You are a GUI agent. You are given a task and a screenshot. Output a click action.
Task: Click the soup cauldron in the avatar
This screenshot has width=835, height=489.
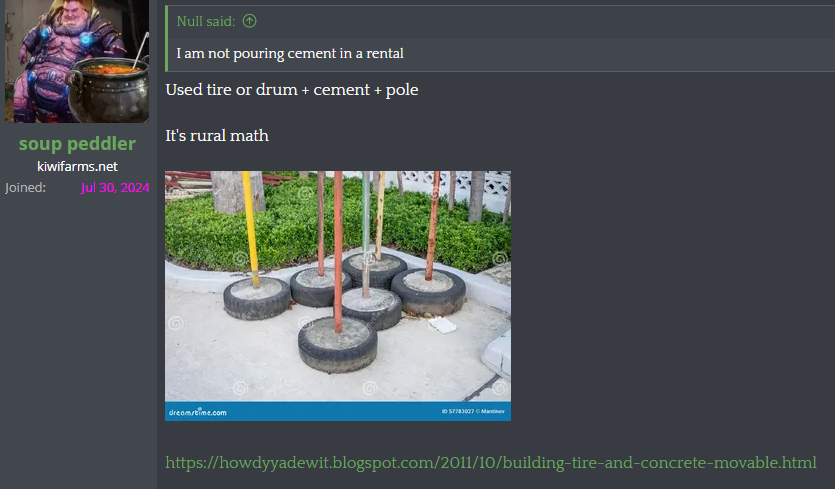[x=108, y=91]
